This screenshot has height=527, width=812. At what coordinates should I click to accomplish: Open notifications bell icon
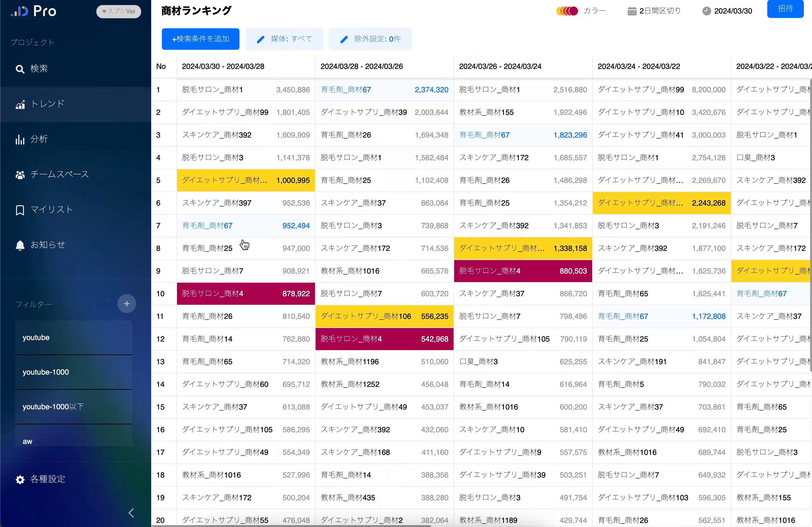(x=20, y=245)
